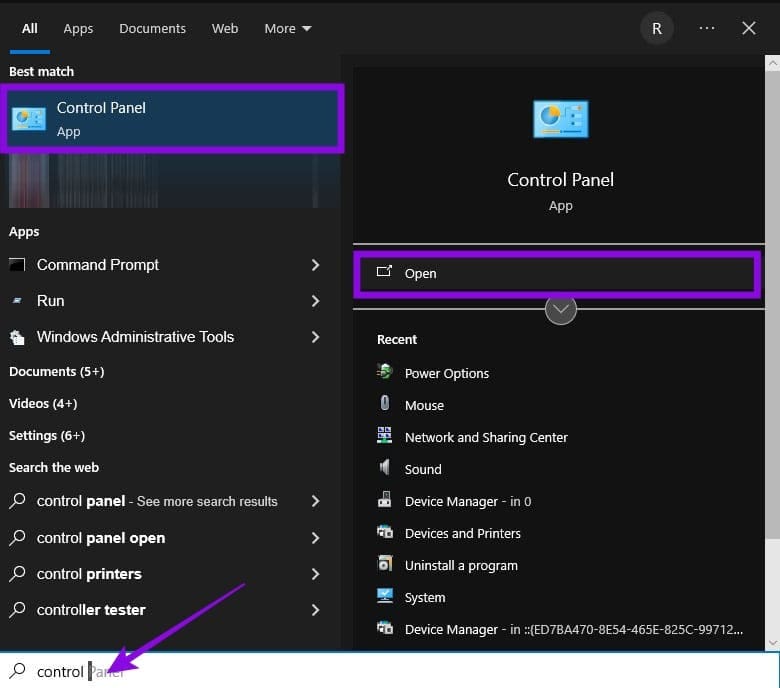780x688 pixels.
Task: Click search icon beside control panel open
Action: pos(17,537)
